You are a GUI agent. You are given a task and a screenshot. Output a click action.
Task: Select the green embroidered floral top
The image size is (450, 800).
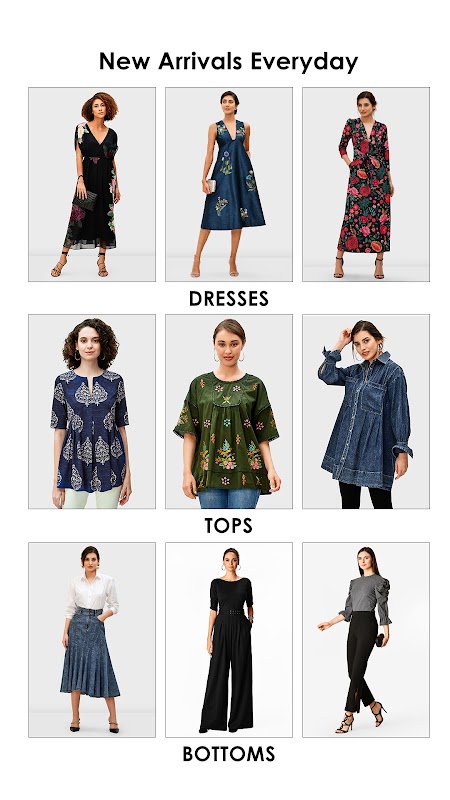tap(229, 411)
